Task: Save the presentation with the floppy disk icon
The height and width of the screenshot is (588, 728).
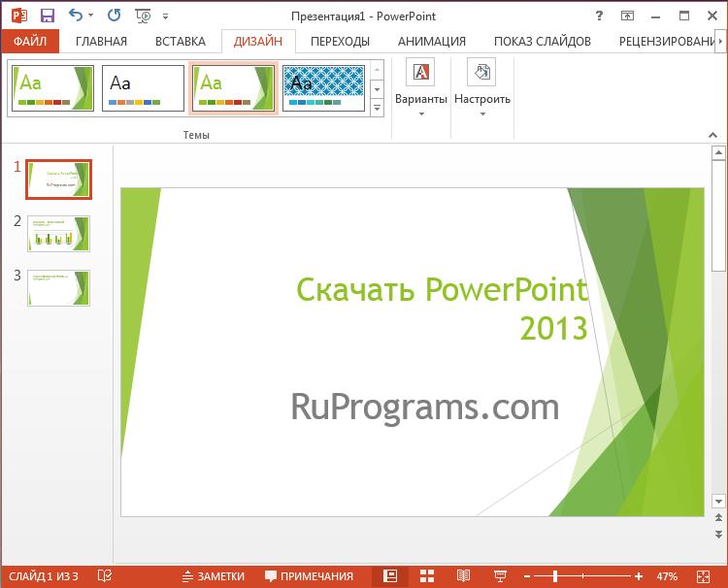Action: [x=48, y=16]
